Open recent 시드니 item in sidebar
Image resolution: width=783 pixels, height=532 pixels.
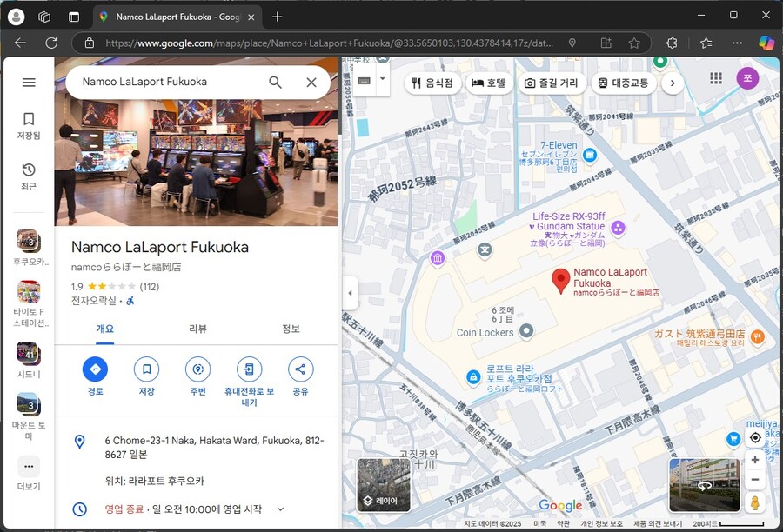coord(29,361)
